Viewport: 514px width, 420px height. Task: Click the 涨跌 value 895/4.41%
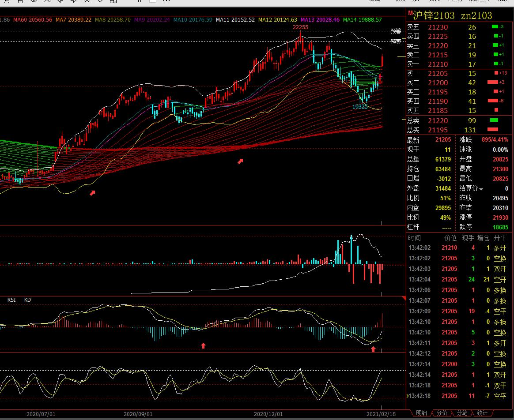(x=495, y=139)
